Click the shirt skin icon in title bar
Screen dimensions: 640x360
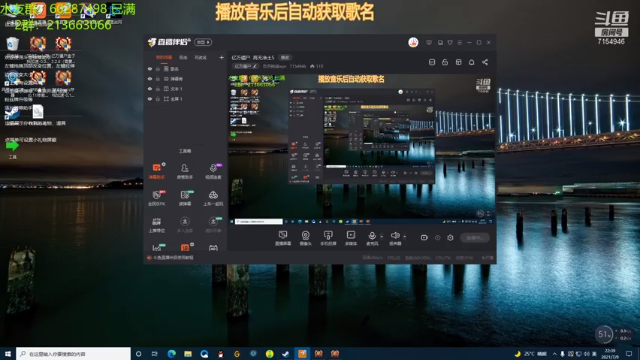450,42
